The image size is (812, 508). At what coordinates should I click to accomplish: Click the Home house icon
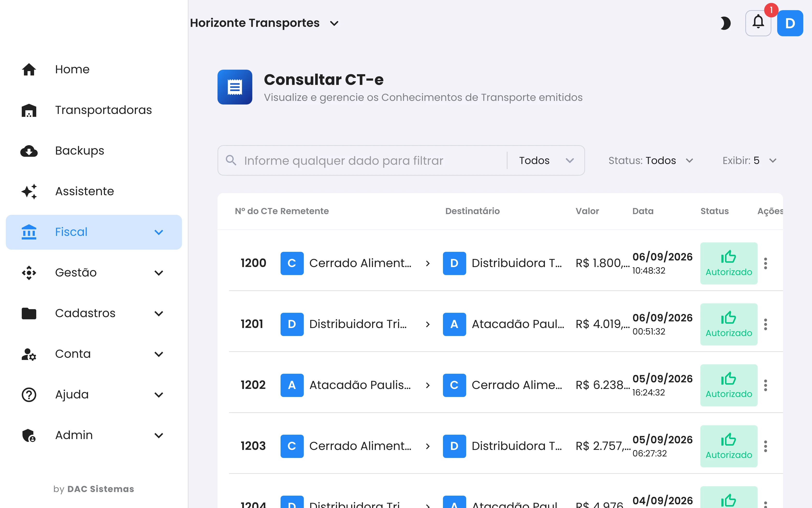(x=29, y=70)
